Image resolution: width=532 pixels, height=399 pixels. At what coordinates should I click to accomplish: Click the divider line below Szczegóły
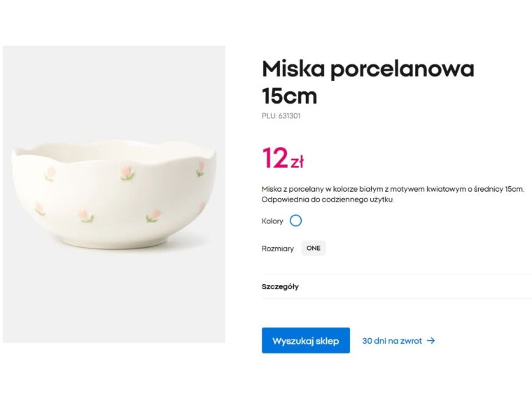pyautogui.click(x=396, y=299)
